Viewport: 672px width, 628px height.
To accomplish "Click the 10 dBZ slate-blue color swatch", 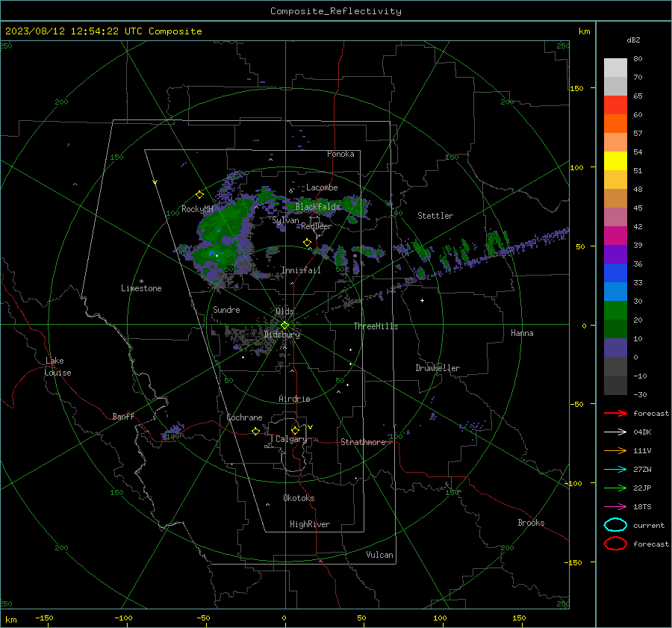I will point(615,348).
